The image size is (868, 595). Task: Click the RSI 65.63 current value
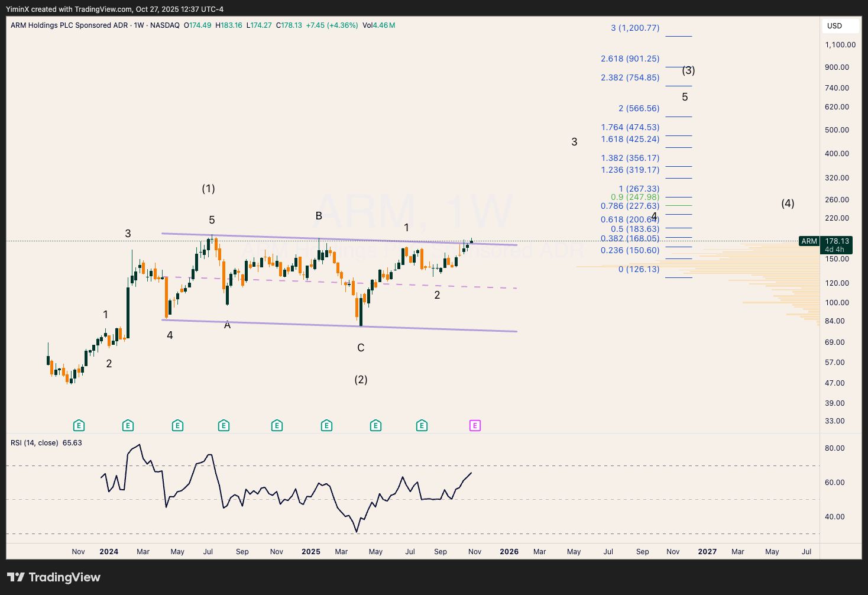click(72, 442)
